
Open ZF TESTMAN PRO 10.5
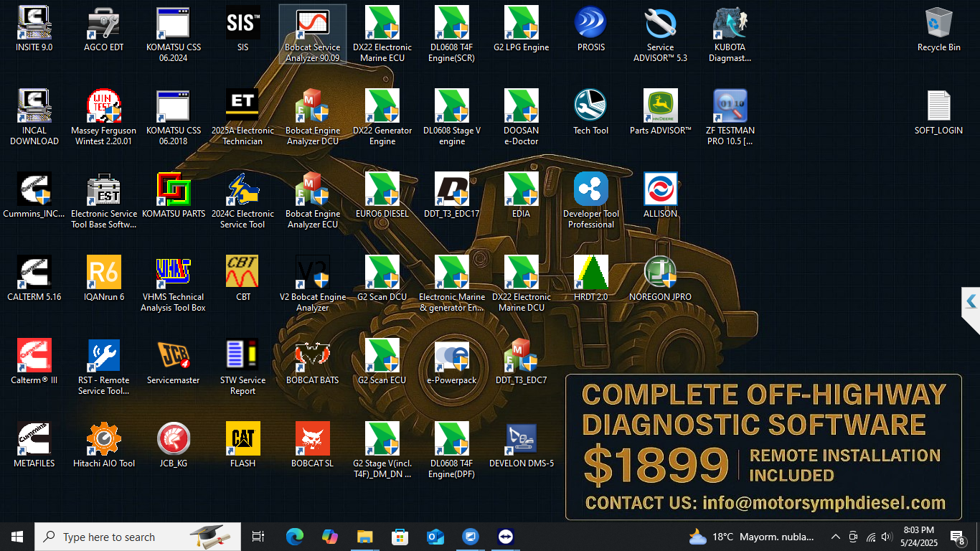730,106
